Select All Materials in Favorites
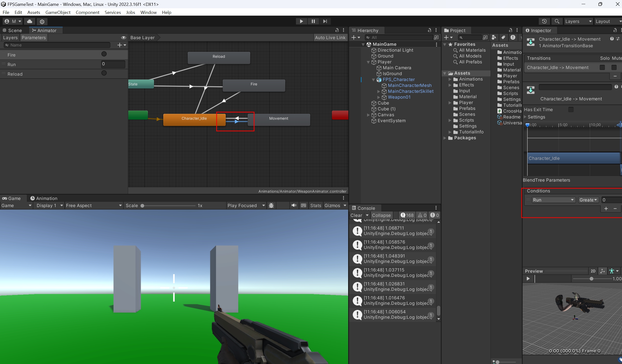Screen dimensions: 622x364 (472, 50)
